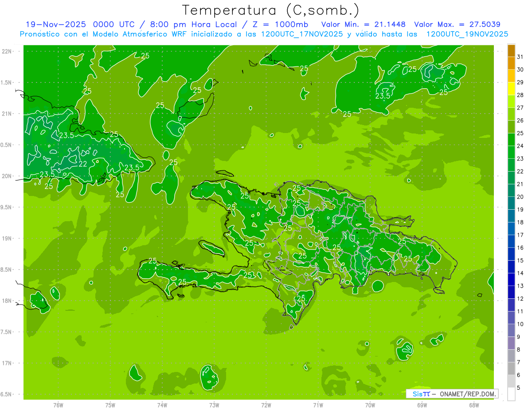Pick the dark orange swatch above legend value 31
The height and width of the screenshot is (411, 532).
(x=511, y=51)
